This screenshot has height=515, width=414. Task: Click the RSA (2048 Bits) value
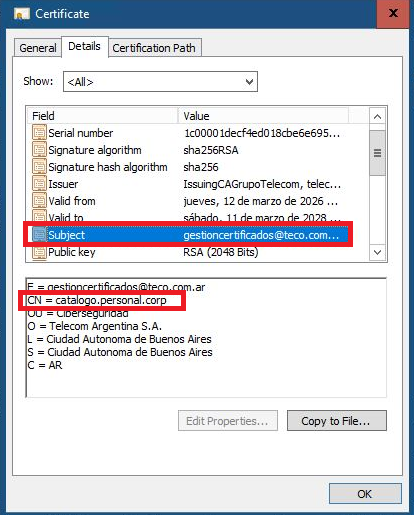coord(221,252)
